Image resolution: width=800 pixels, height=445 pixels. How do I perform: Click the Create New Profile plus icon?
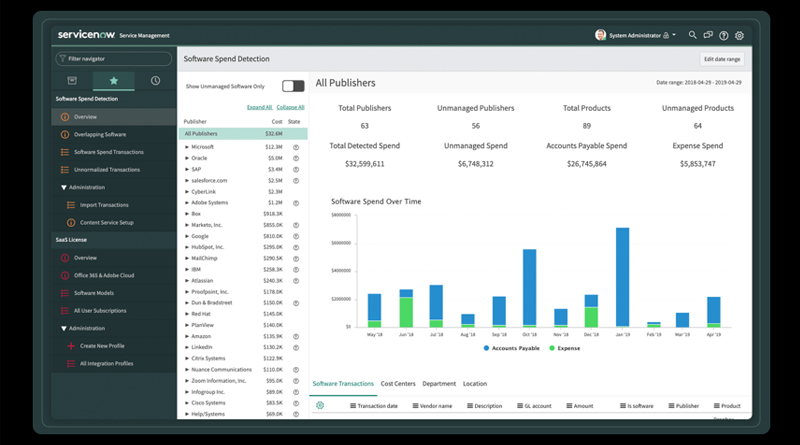click(71, 346)
